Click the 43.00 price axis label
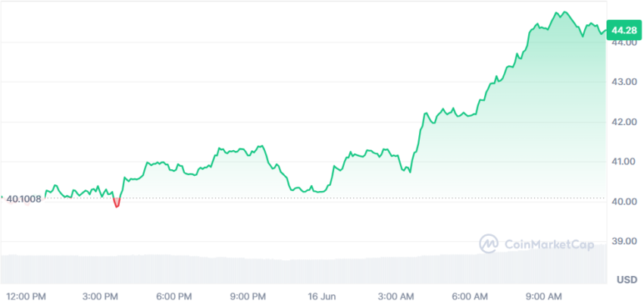Viewport: 644px width, 301px height. [x=624, y=82]
